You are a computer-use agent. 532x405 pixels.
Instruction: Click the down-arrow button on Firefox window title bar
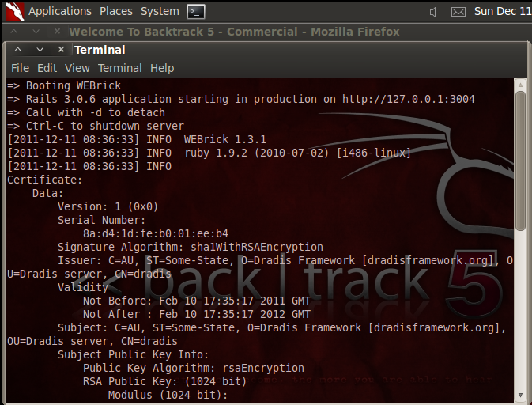point(36,32)
